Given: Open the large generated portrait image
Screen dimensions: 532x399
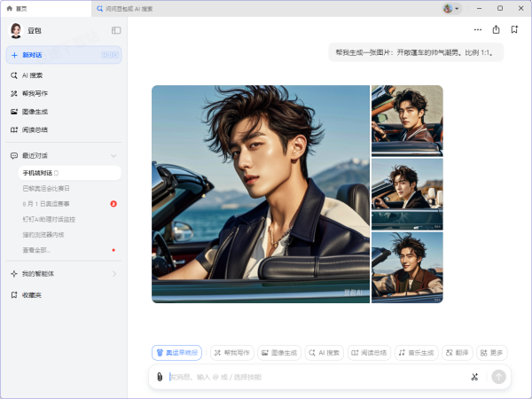Looking at the screenshot, I should tap(260, 193).
